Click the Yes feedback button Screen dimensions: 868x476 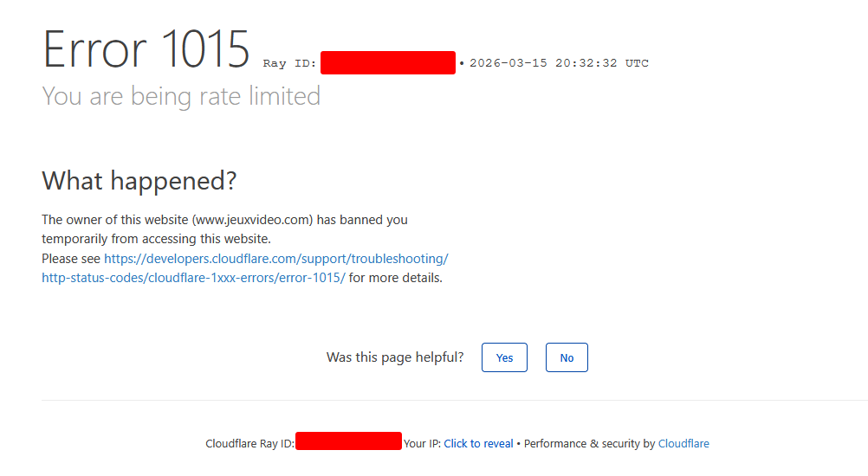(x=504, y=357)
